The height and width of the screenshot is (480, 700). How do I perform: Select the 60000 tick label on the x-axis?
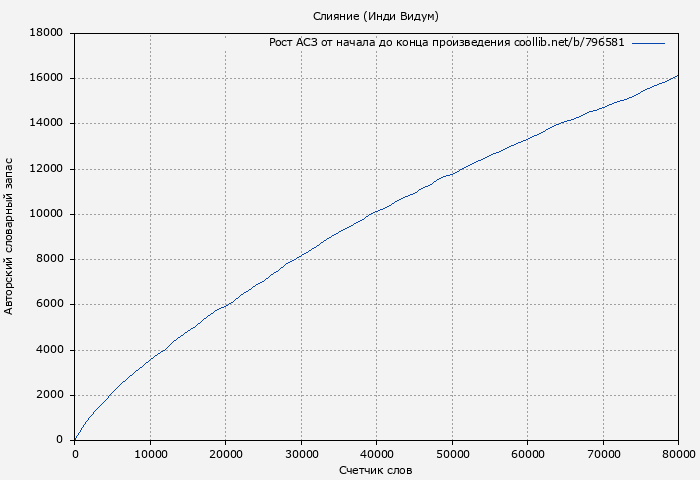pos(528,454)
